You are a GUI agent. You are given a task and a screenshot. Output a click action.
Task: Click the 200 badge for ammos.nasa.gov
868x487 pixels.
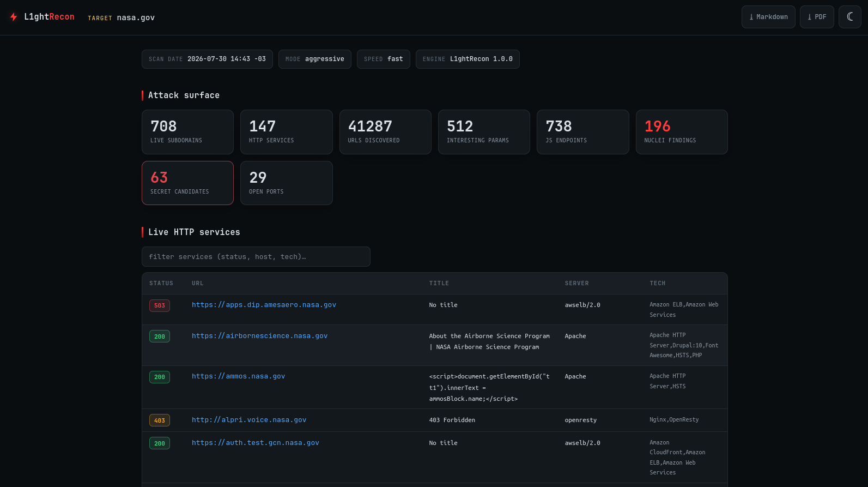click(160, 377)
